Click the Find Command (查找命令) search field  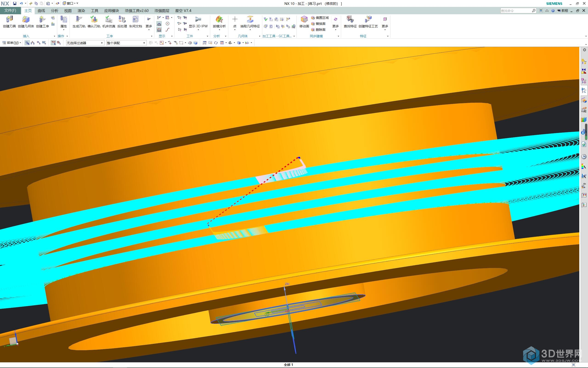[518, 11]
